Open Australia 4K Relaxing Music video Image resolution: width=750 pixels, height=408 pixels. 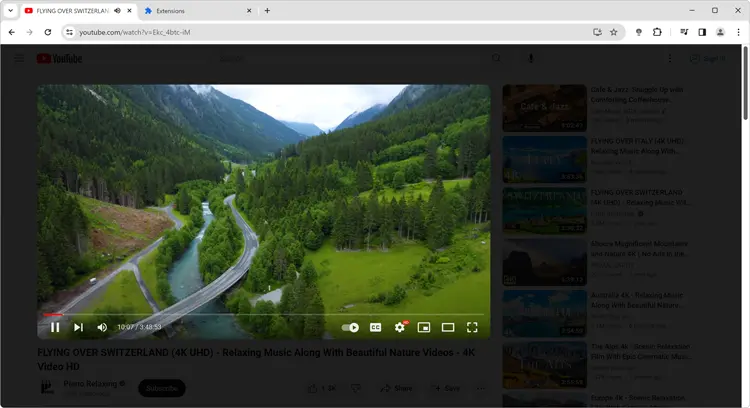[638, 300]
